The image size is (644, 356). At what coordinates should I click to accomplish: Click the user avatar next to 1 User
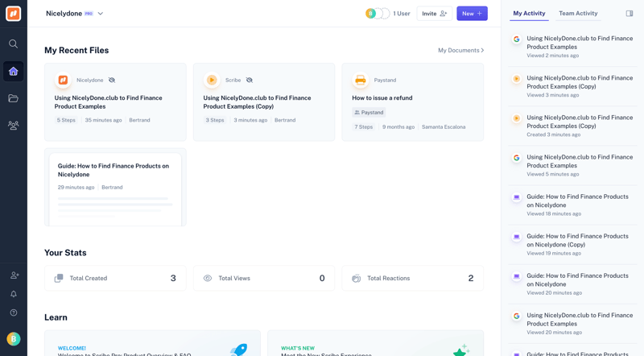click(x=370, y=14)
